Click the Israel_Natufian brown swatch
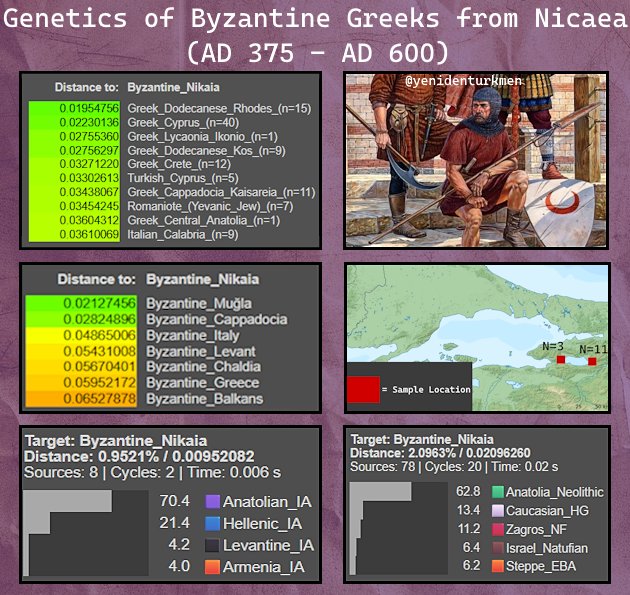This screenshot has height=595, width=630. pyautogui.click(x=498, y=548)
